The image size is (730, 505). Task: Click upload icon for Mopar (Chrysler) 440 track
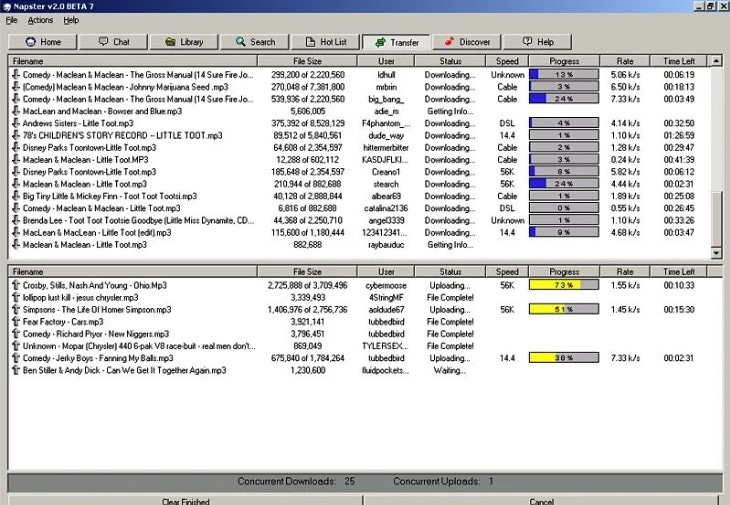[16, 345]
